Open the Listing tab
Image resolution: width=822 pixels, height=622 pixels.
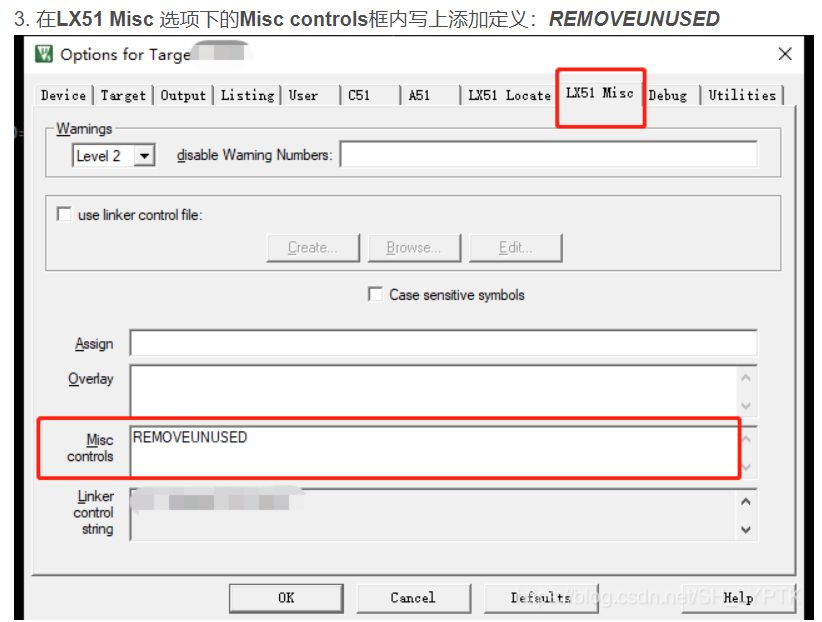click(247, 95)
